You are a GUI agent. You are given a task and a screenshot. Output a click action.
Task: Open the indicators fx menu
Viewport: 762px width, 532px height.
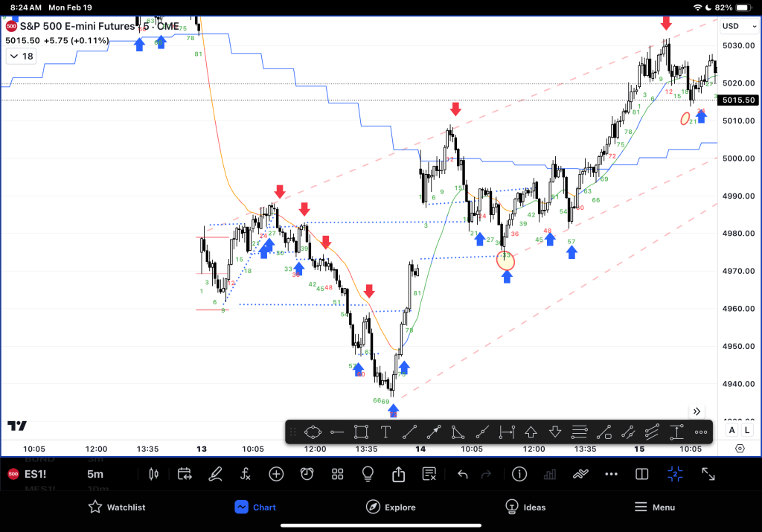[246, 474]
